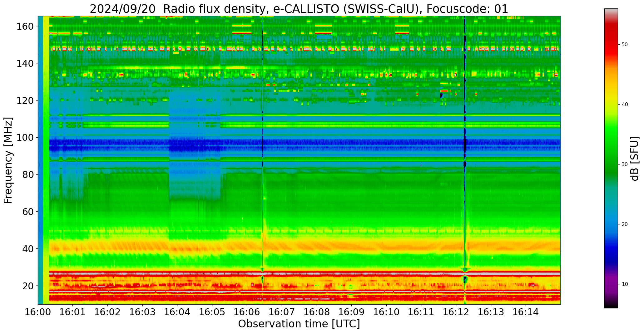
Task: Click the 120 MHz frequency tick label
Action: [25, 100]
